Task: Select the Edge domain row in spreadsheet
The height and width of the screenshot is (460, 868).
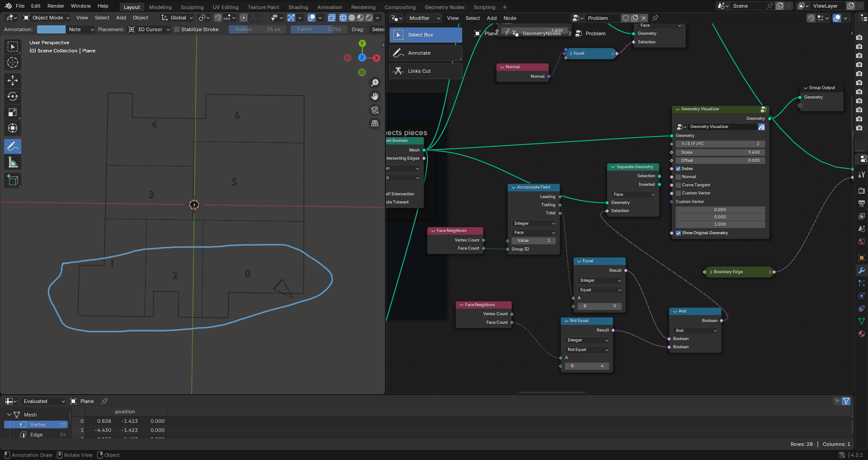Action: pos(36,435)
